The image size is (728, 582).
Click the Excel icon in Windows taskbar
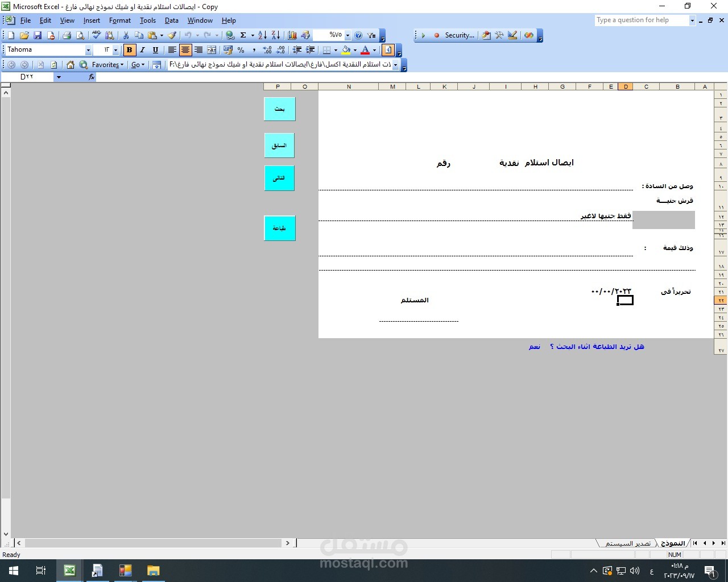click(69, 571)
